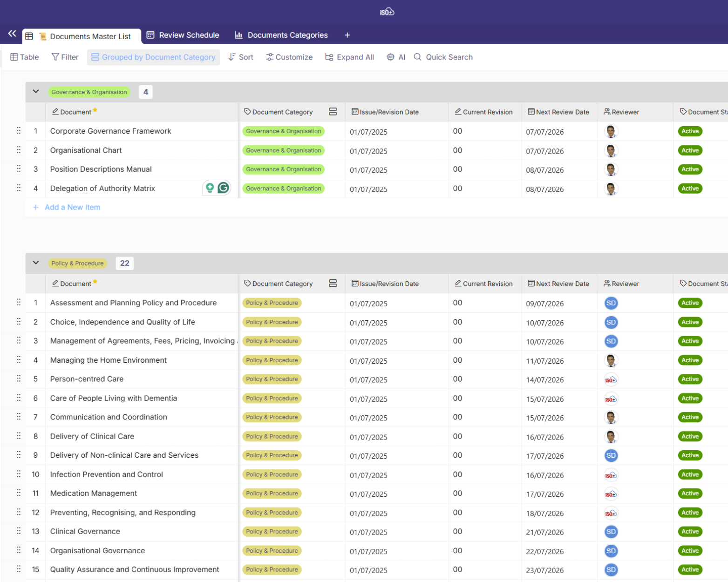Switch to the Review Schedule tab
Viewport: 728px width, 582px height.
pos(183,35)
